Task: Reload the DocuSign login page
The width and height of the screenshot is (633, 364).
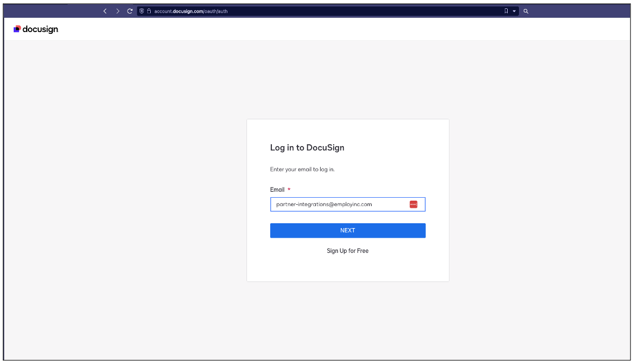Action: 129,11
